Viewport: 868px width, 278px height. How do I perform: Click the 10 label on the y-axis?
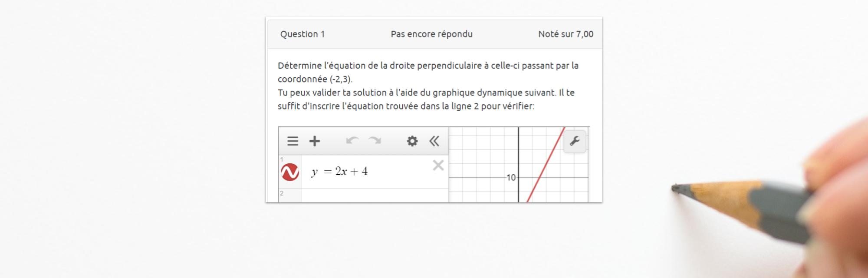tap(511, 178)
